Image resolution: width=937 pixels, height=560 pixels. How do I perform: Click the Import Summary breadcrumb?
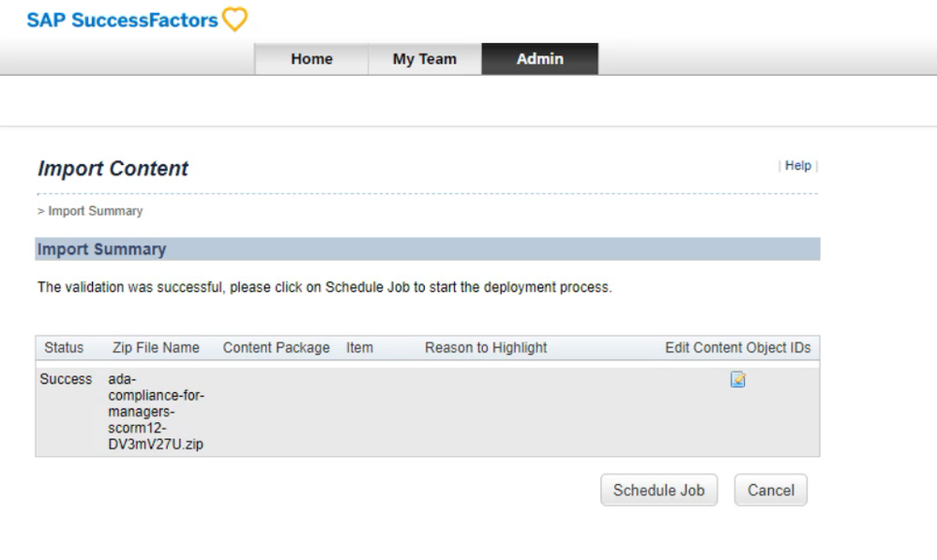(x=95, y=211)
